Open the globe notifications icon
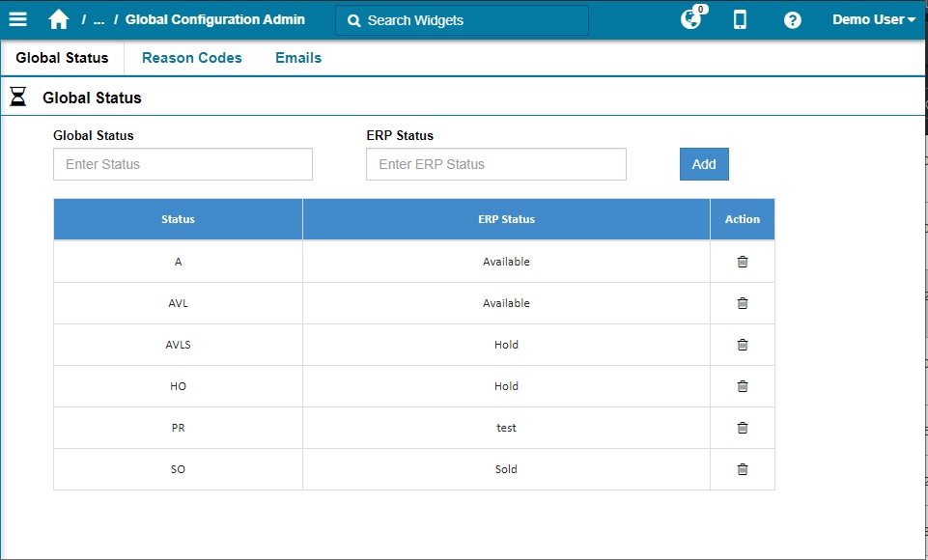Image resolution: width=928 pixels, height=560 pixels. click(690, 19)
